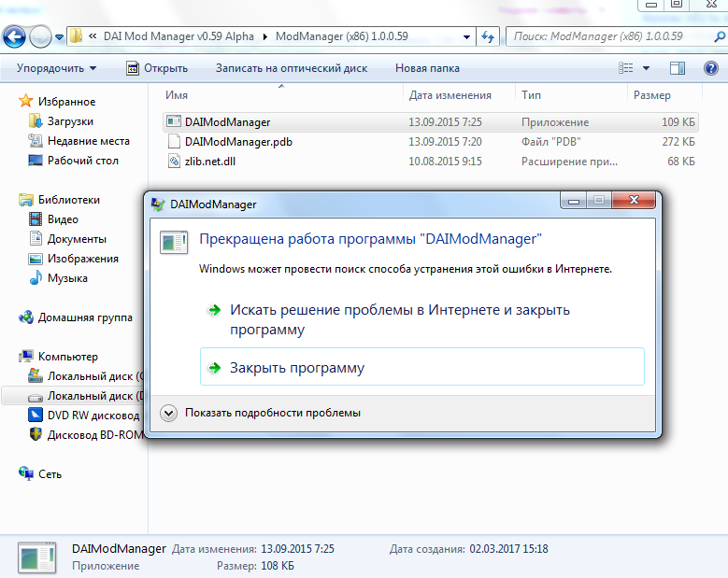Click the refresh button beside the address bar
728x578 pixels.
coord(487,36)
